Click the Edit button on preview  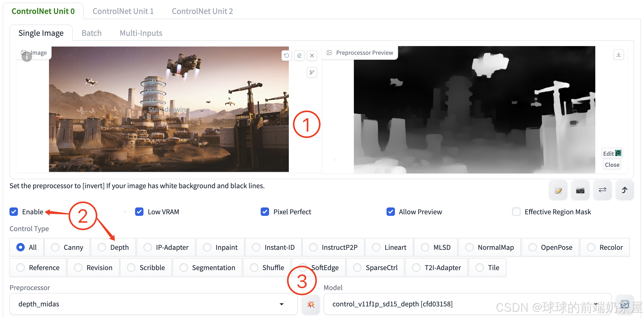(612, 153)
